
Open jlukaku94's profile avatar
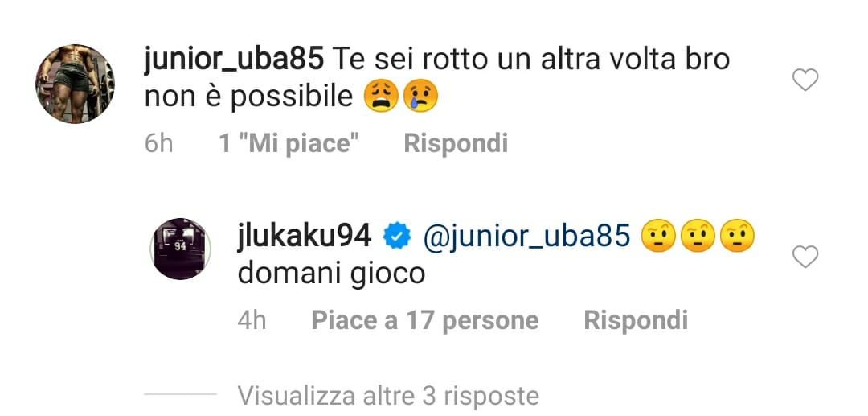point(181,248)
